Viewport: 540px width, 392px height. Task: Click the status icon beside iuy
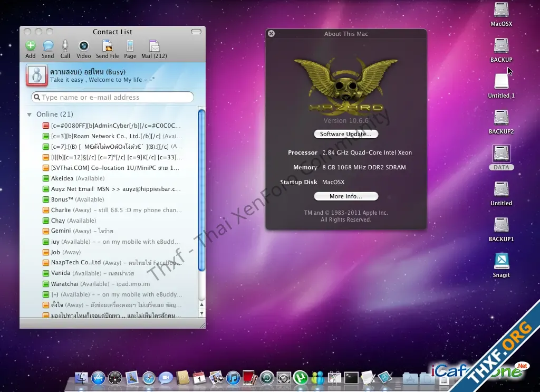(45, 242)
